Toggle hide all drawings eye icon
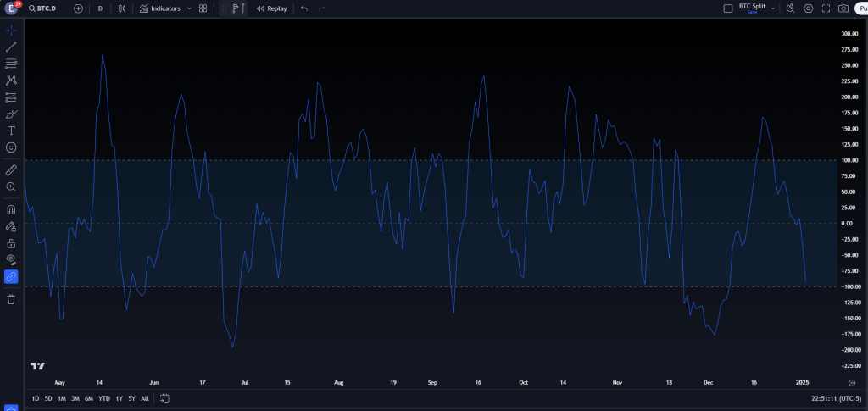868x411 pixels. pyautogui.click(x=11, y=259)
